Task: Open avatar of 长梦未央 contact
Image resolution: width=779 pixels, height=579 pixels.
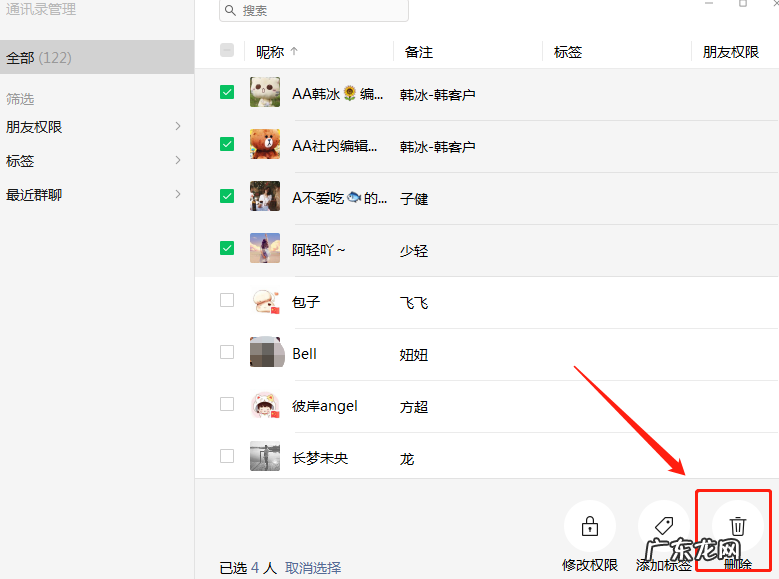Action: 265,456
